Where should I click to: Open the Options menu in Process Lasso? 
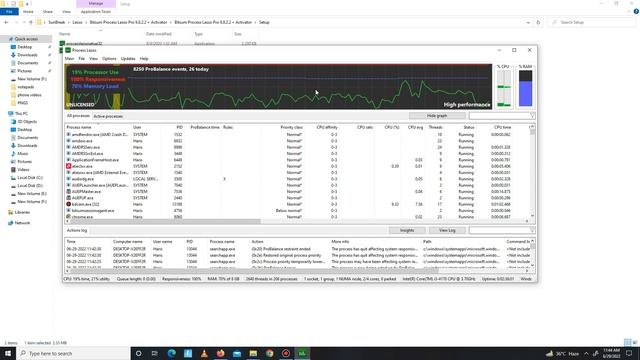pos(109,59)
